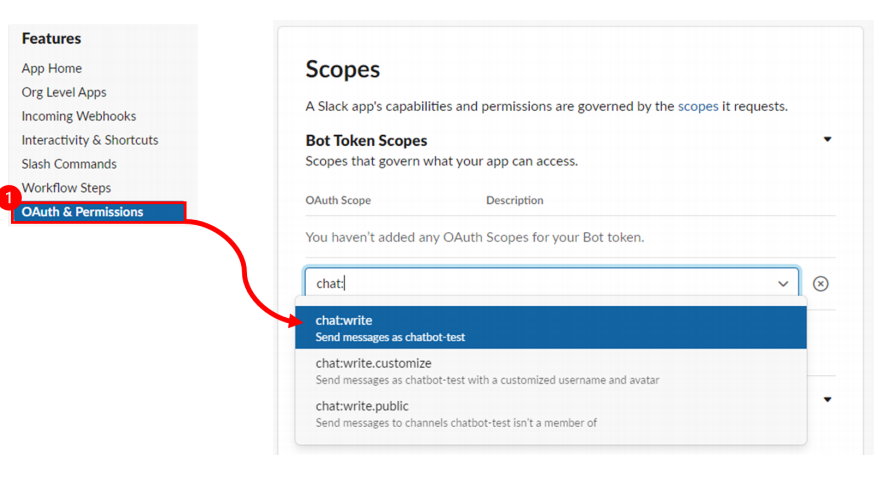Open the scope dropdown chevron

tap(783, 284)
